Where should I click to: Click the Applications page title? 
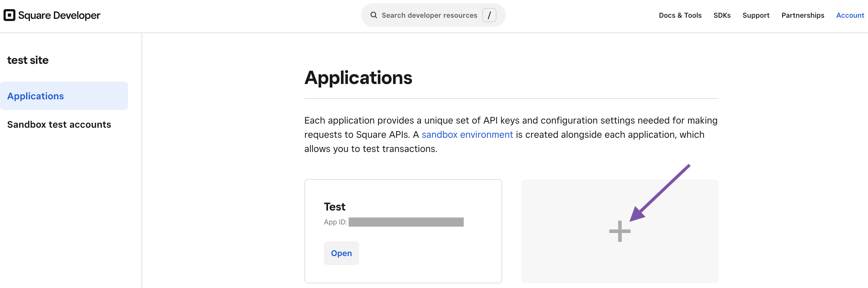pyautogui.click(x=358, y=78)
